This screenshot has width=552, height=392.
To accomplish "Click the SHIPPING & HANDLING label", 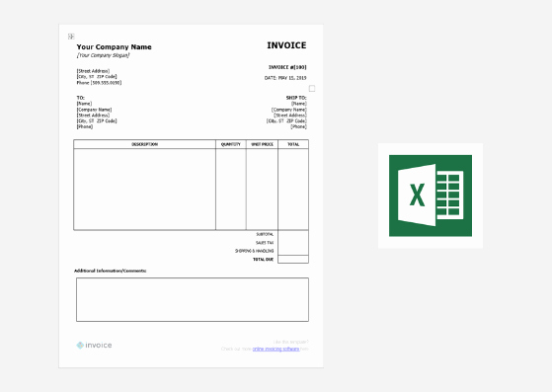I will click(254, 251).
